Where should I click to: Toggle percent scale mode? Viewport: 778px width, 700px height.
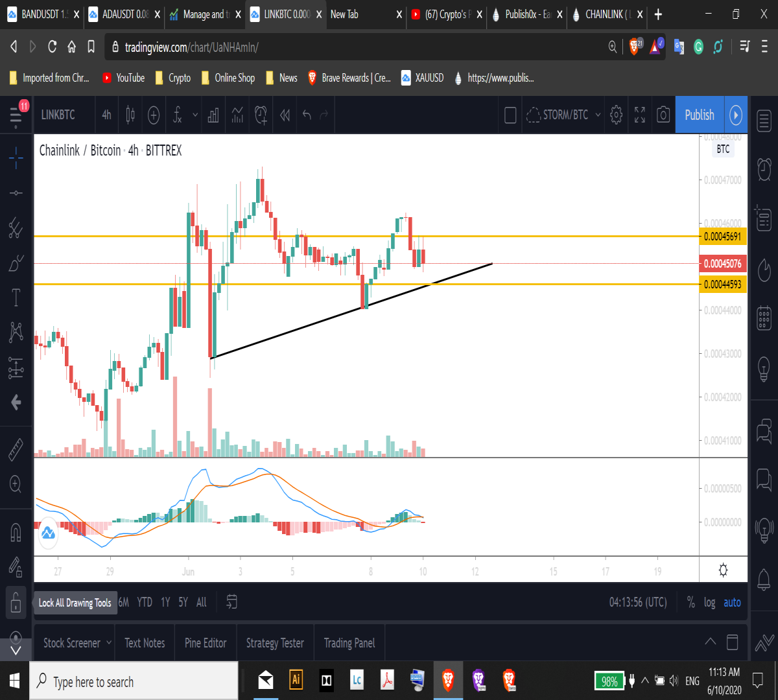pos(690,603)
